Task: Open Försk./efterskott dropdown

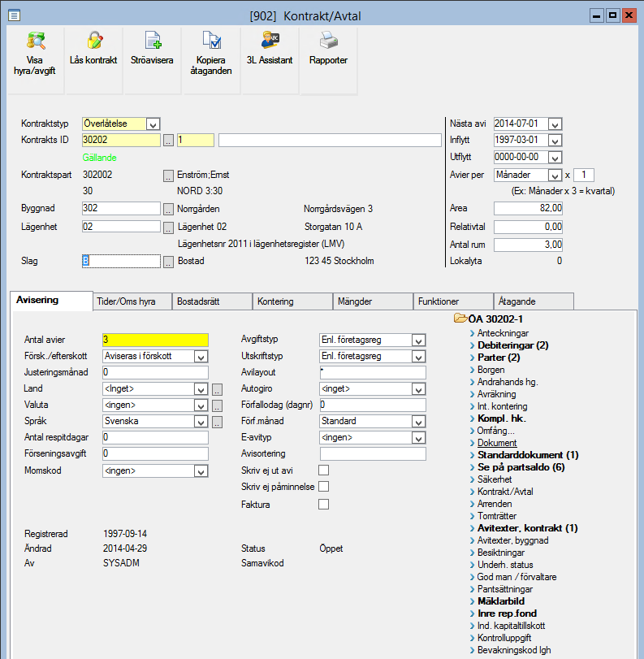Action: (x=201, y=357)
